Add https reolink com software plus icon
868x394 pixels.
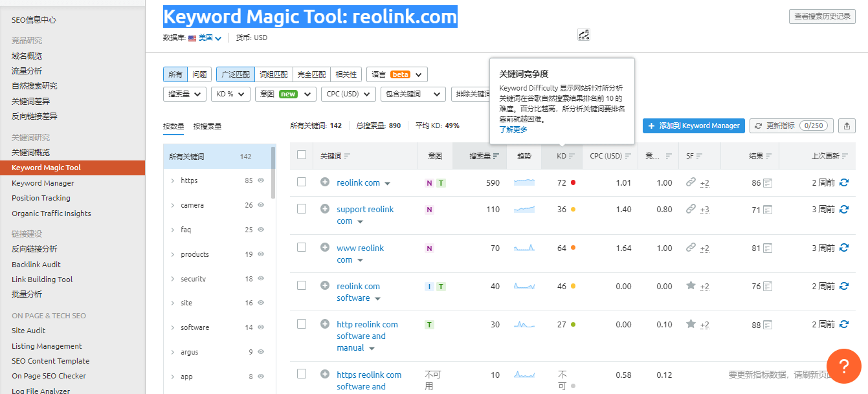pos(325,374)
